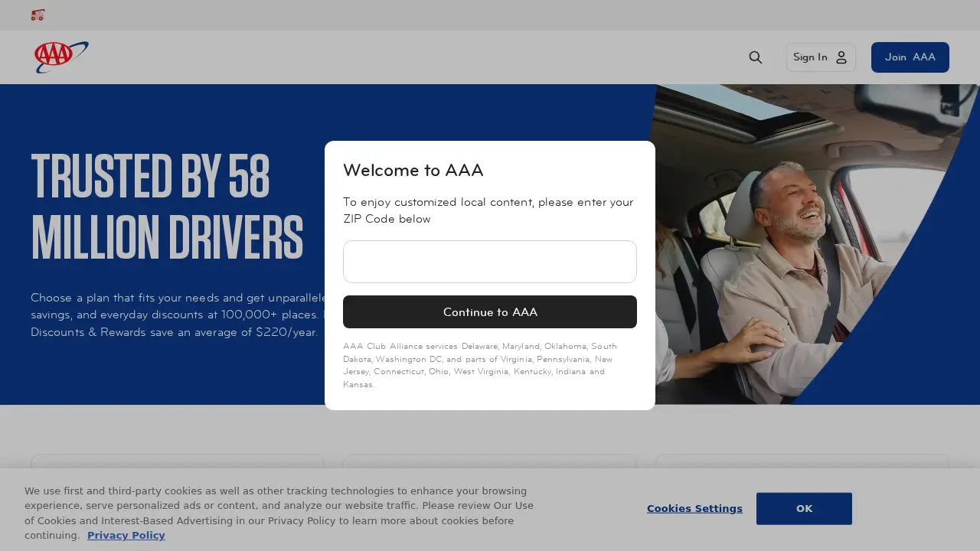Screen dimensions: 980x551
Task: Click the 'Welcome to AAA' heading
Action: coord(413,170)
